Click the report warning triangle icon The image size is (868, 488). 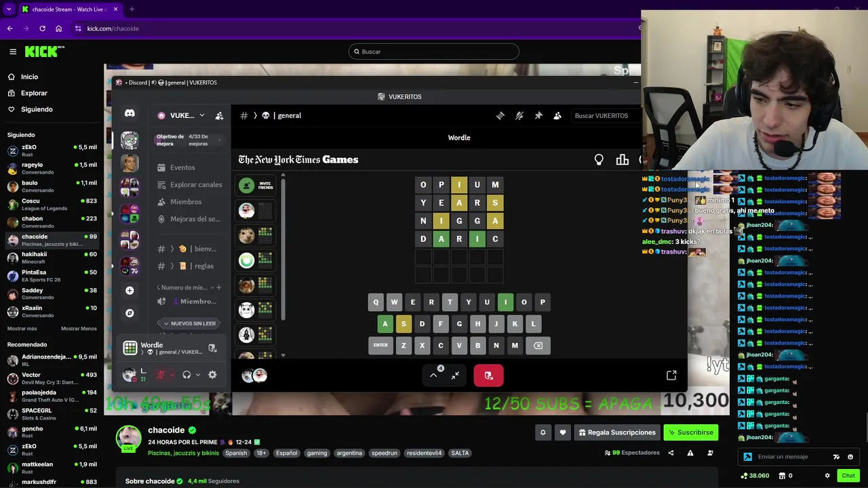690,453
